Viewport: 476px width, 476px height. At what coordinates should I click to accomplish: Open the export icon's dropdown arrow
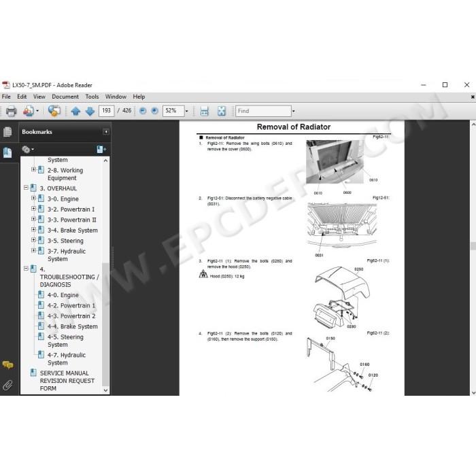[x=37, y=111]
